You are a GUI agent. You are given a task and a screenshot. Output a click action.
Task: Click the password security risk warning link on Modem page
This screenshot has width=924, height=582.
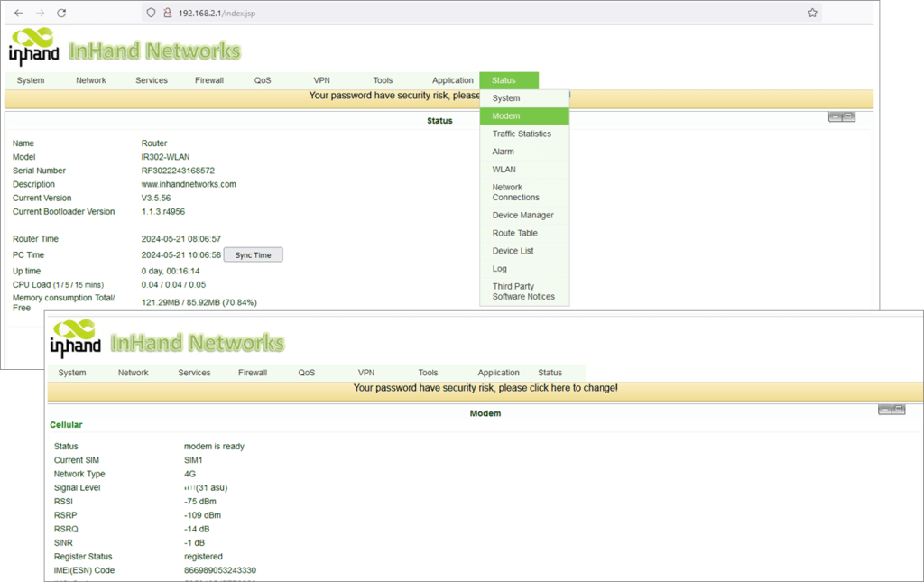click(485, 388)
